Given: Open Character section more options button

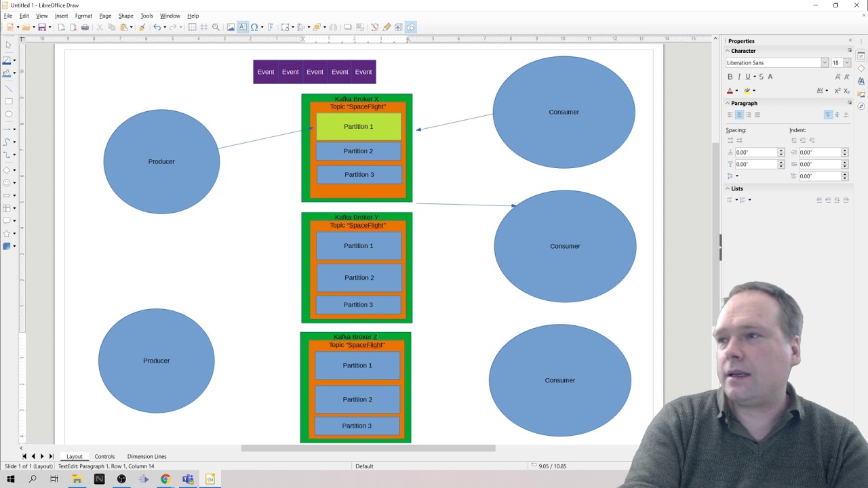Looking at the screenshot, I should (850, 51).
